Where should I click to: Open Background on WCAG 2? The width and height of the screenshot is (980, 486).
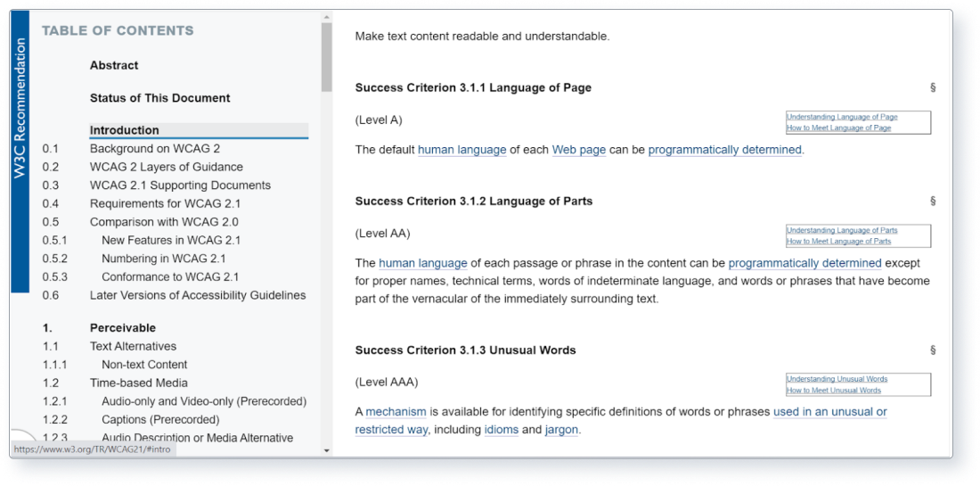tap(155, 149)
